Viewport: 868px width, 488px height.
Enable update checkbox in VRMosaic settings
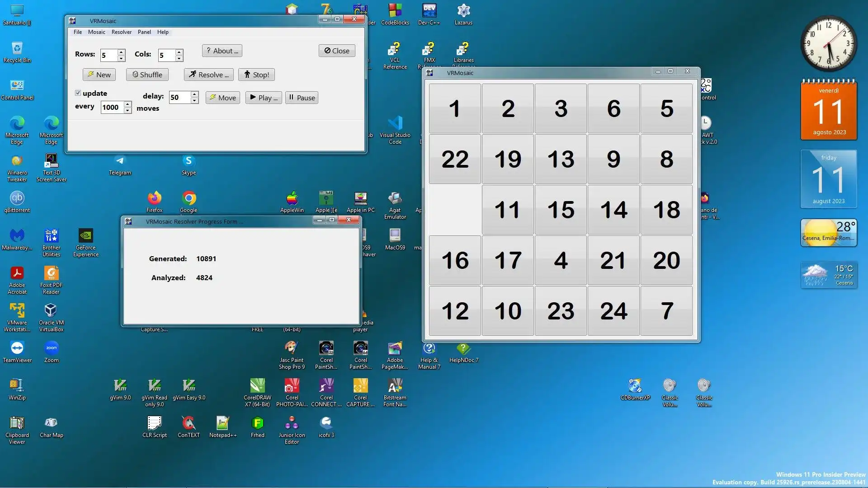[x=77, y=93]
